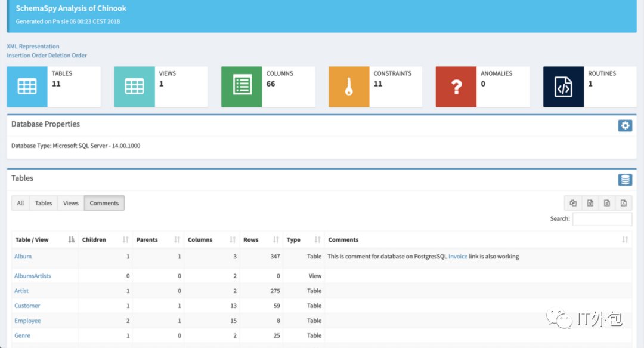The width and height of the screenshot is (644, 348).
Task: Open Database Properties gear settings icon
Action: [625, 125]
